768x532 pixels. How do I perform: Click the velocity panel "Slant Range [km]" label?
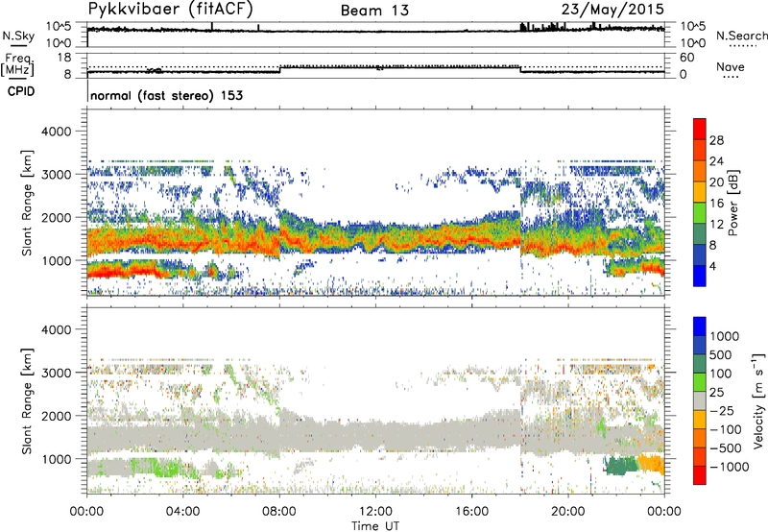[28, 401]
